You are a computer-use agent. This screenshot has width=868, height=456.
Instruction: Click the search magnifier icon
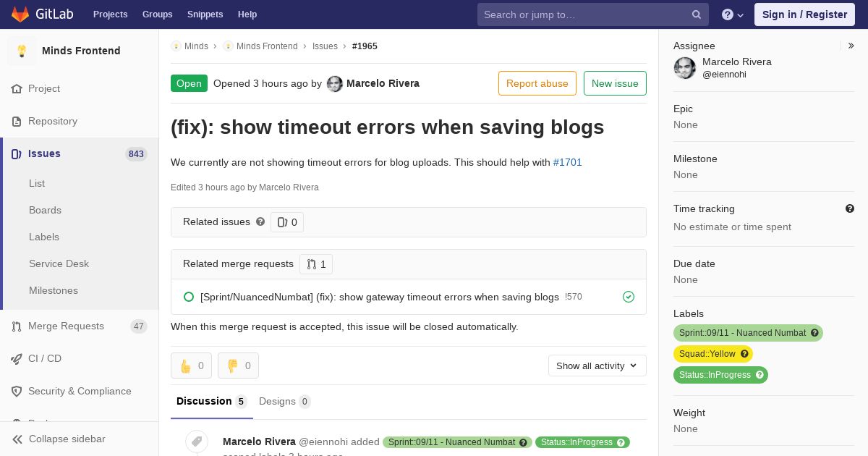(697, 14)
